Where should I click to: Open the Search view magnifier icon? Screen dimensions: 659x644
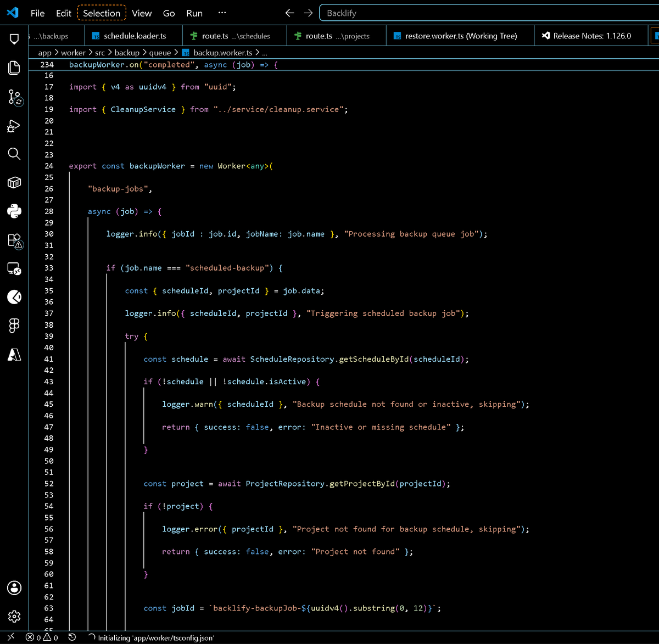pos(14,154)
